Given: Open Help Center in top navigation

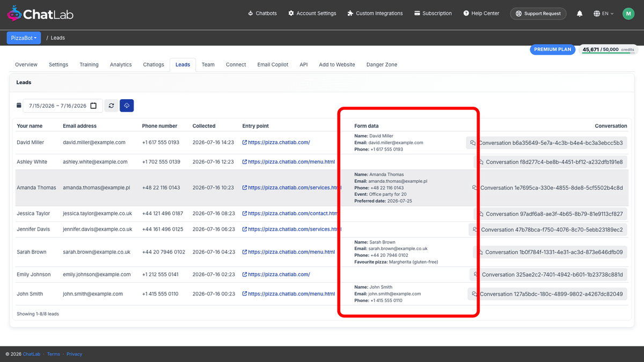Looking at the screenshot, I should (x=481, y=13).
